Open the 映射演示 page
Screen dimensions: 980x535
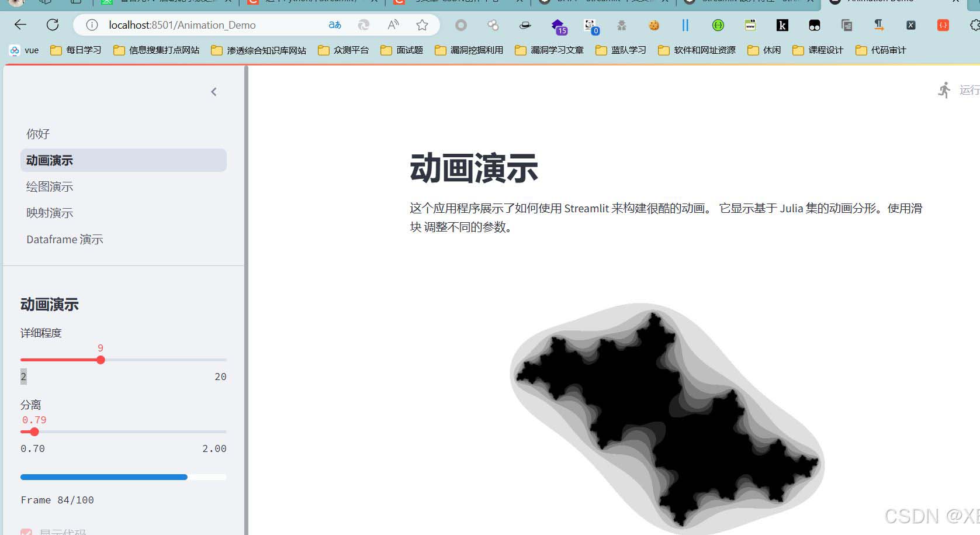point(123,213)
